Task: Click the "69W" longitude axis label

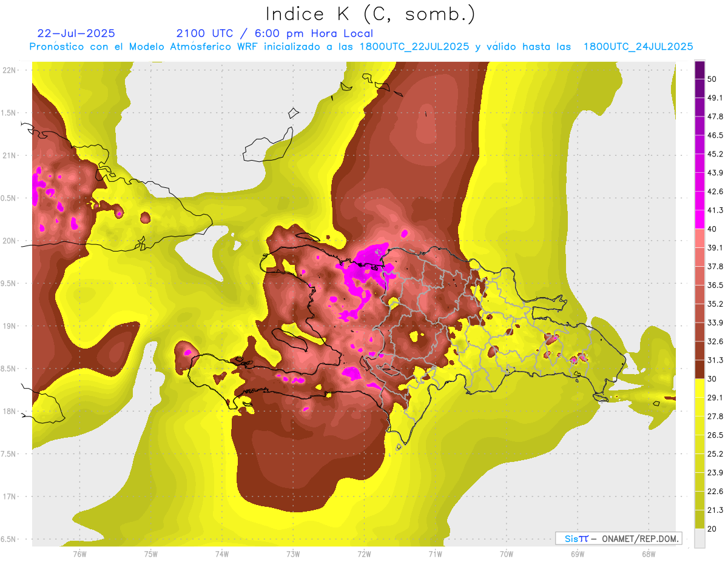Action: [x=578, y=554]
